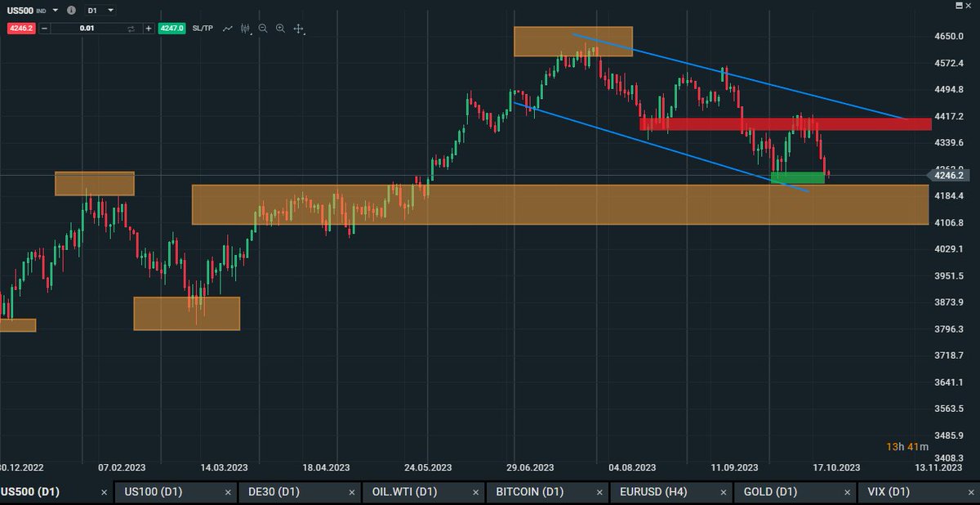Close the GOLD (D1) tab
980x505 pixels.
(x=847, y=493)
